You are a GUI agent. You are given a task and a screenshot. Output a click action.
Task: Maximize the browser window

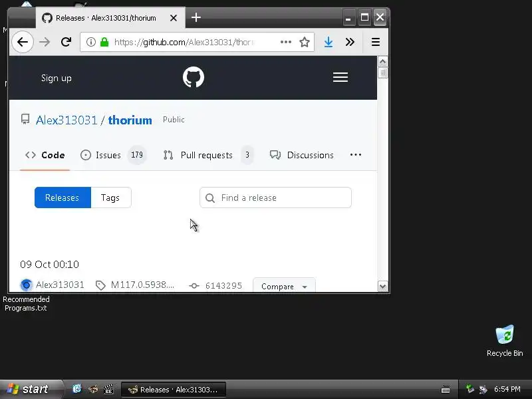364,17
